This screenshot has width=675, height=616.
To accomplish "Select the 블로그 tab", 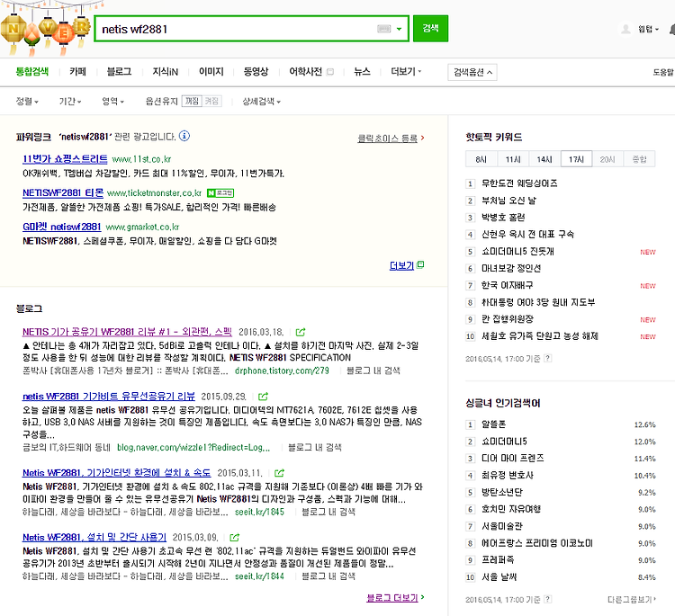I will click(119, 71).
